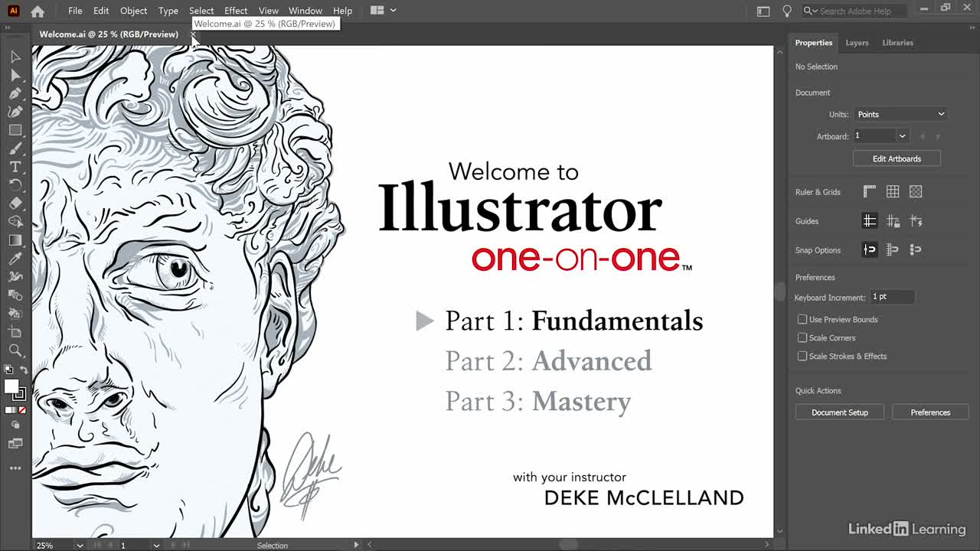This screenshot has width=980, height=551.
Task: Expand the collapsed toolbar double arrow
Action: pos(8,27)
